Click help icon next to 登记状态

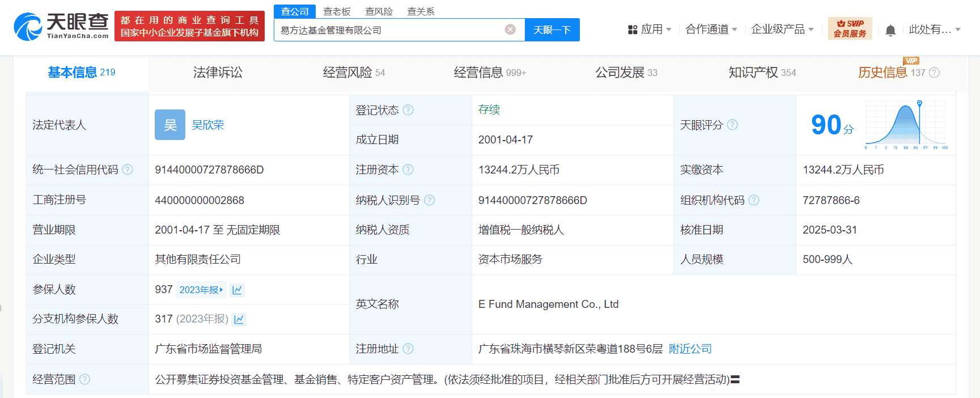(x=408, y=110)
